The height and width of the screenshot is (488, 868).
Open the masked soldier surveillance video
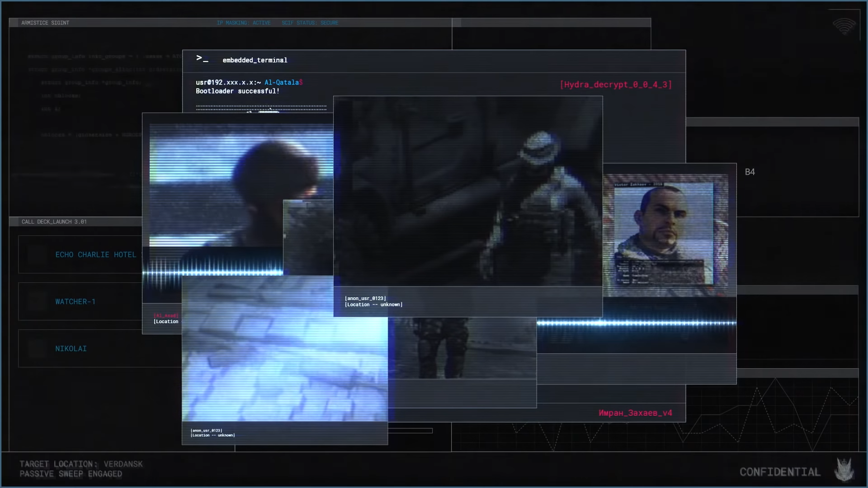468,192
